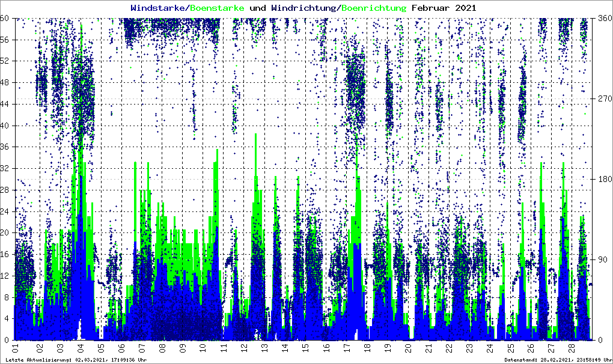
Task: Click the 16 label on left axis
Action: pyautogui.click(x=5, y=254)
